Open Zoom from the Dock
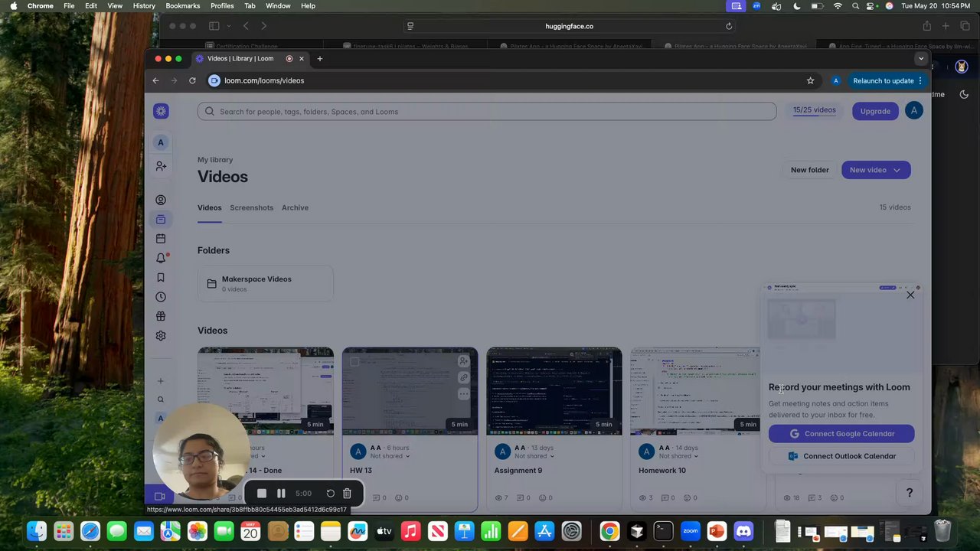The height and width of the screenshot is (551, 980). coord(691,530)
